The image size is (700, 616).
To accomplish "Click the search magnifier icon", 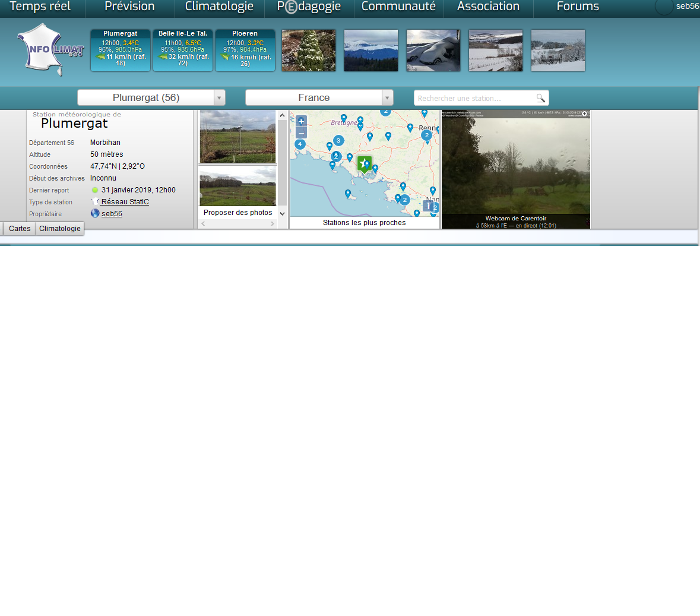I will (540, 98).
